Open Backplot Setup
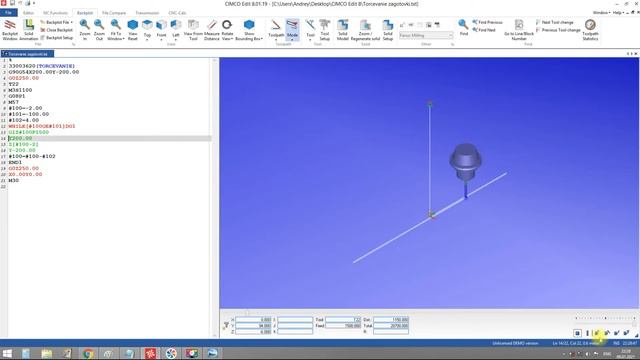This screenshot has width=640, height=360. click(56, 38)
